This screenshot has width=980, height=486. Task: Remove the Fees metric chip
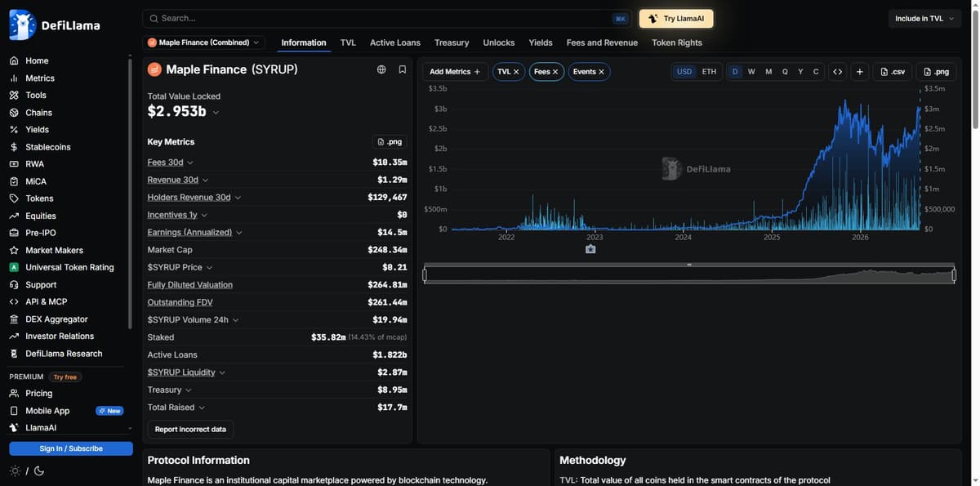[555, 72]
